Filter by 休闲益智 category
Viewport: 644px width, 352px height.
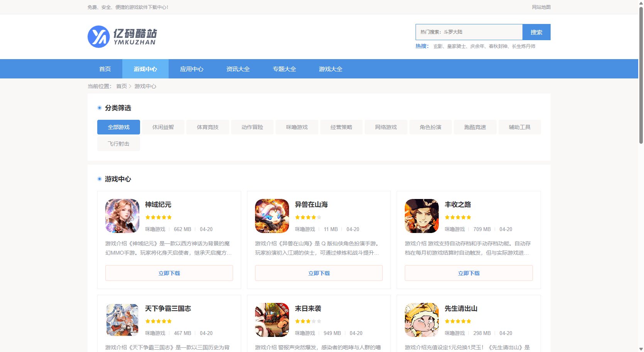(163, 127)
